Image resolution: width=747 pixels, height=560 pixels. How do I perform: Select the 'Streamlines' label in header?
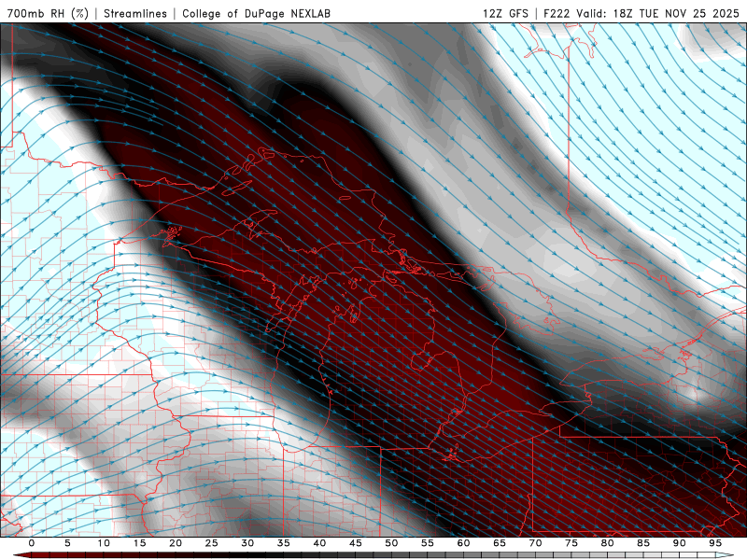135,13
